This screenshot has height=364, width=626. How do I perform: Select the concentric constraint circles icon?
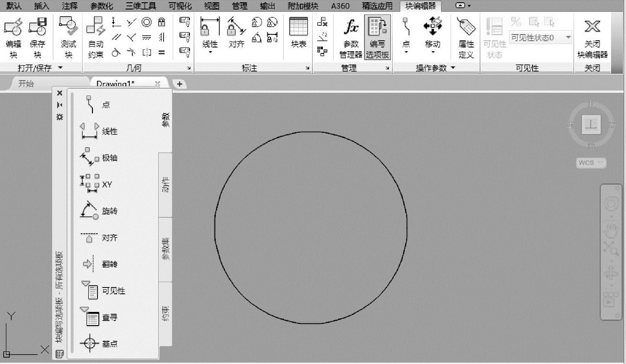(x=146, y=22)
